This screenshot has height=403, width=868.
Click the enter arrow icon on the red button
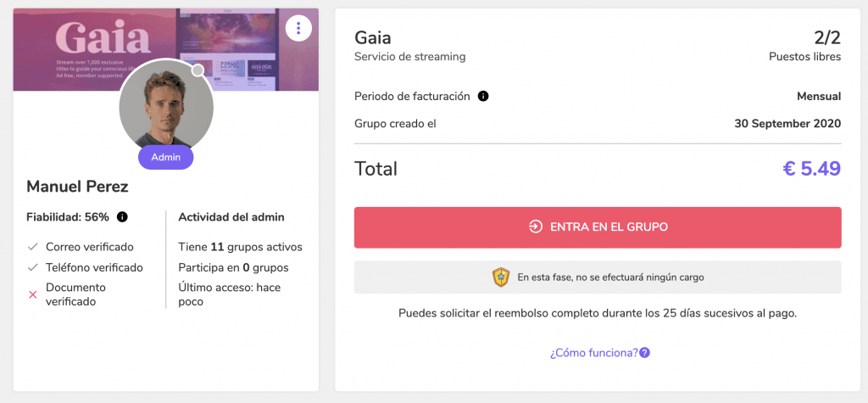[536, 227]
